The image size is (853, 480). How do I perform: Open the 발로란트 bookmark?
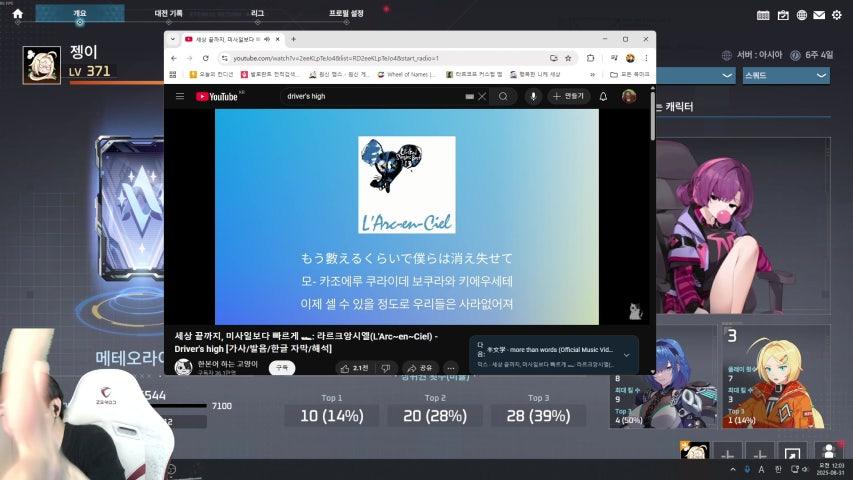(x=270, y=75)
